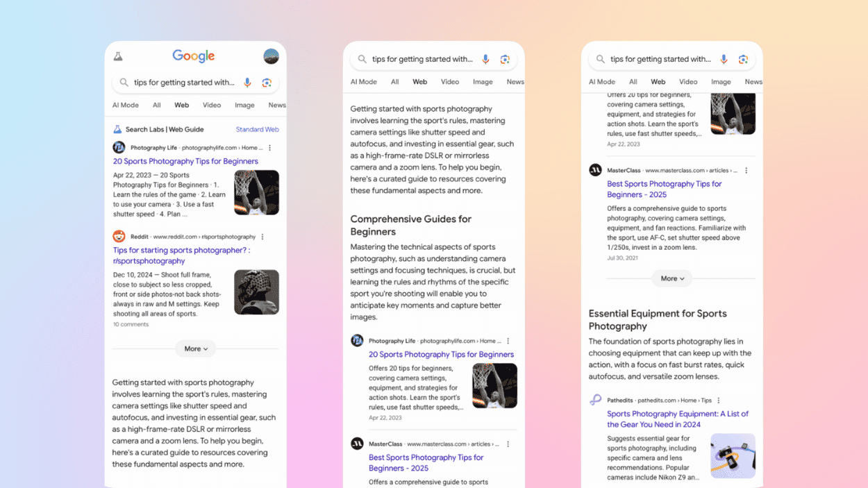Click the Google logo in the left phone
This screenshot has height=488, width=868.
click(x=194, y=56)
